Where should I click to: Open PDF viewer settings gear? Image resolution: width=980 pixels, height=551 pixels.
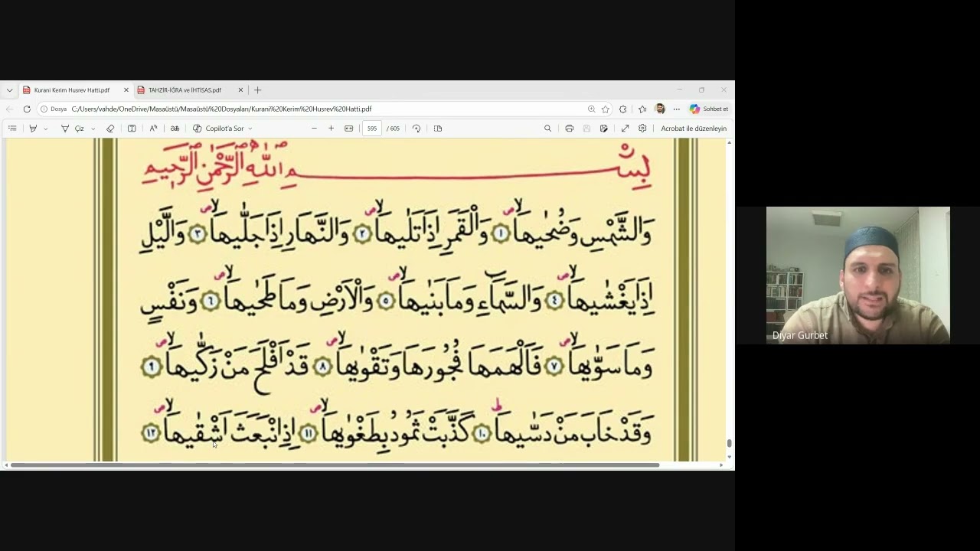point(642,129)
